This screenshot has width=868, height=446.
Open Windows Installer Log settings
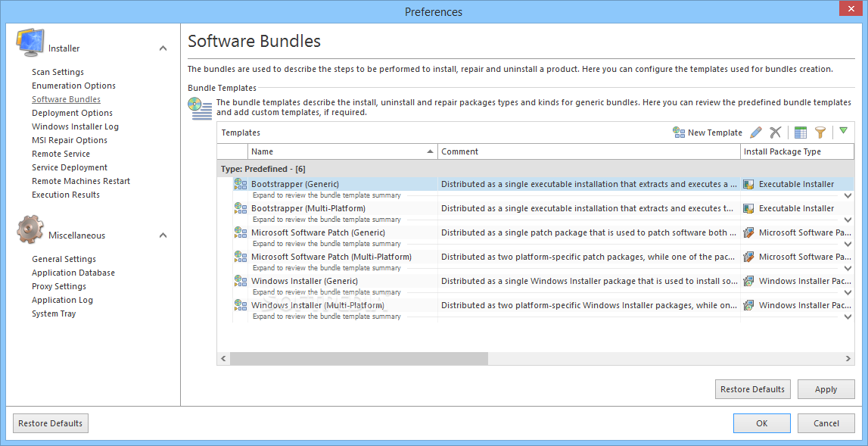pyautogui.click(x=75, y=126)
